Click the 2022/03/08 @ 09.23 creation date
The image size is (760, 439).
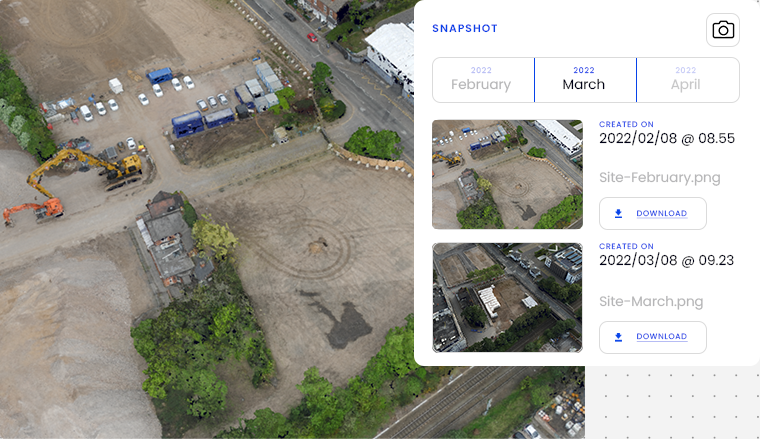[666, 261]
